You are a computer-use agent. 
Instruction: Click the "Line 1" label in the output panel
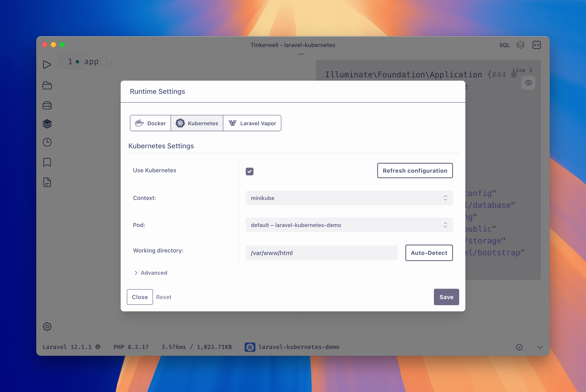522,70
